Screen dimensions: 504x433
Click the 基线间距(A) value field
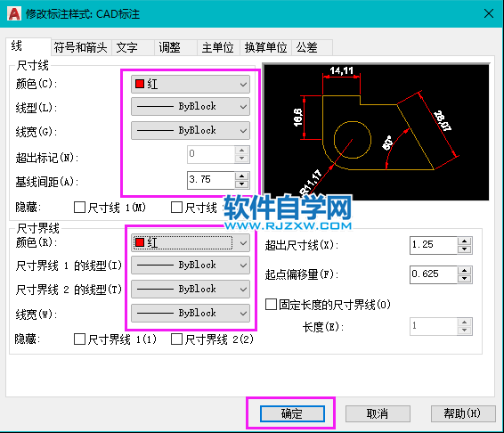[x=211, y=180]
